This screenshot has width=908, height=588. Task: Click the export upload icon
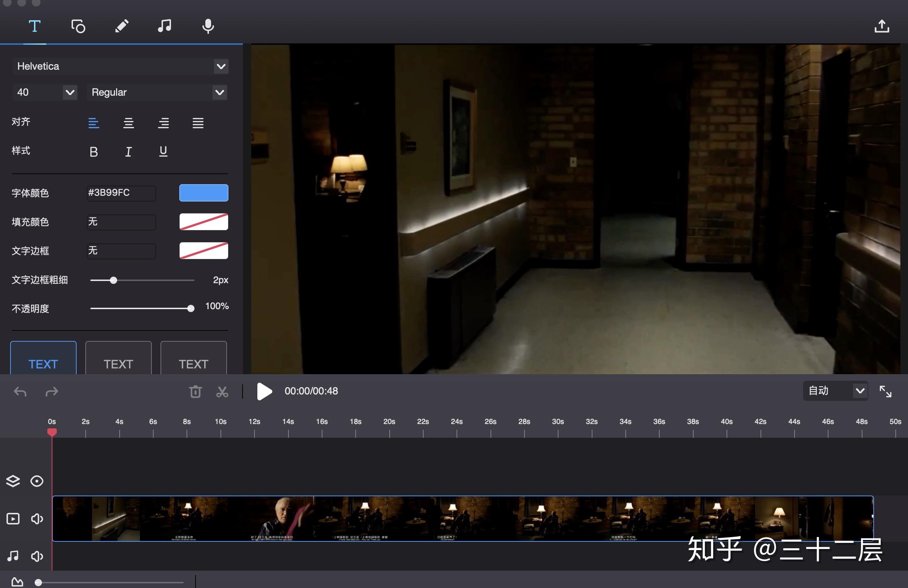point(882,26)
